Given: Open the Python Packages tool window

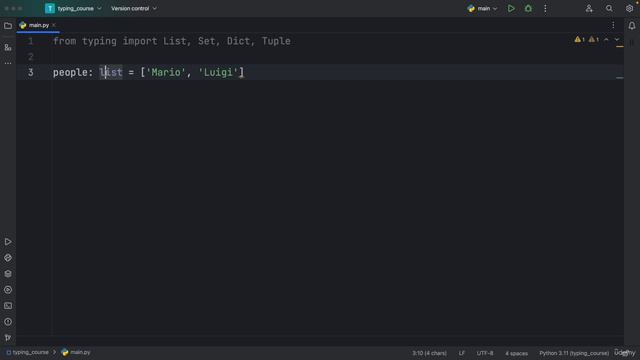Looking at the screenshot, I should (x=8, y=258).
